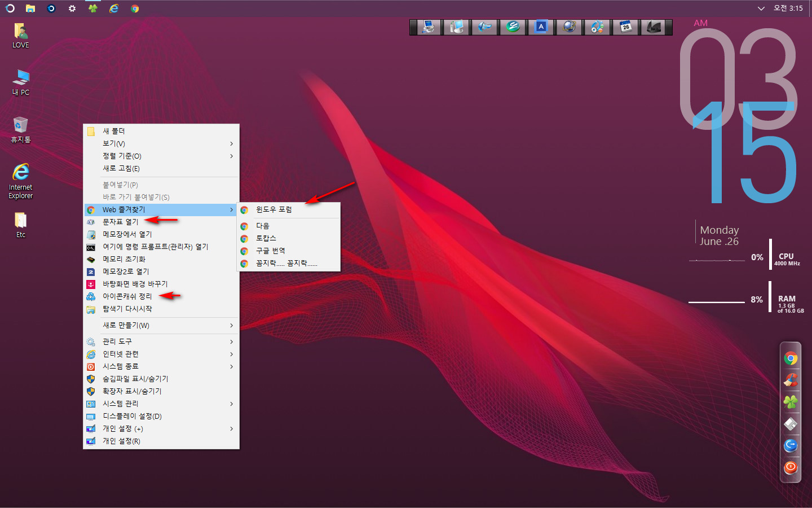Screen dimensions: 812x508
Task: Click the clover icon in side dock
Action: [791, 402]
